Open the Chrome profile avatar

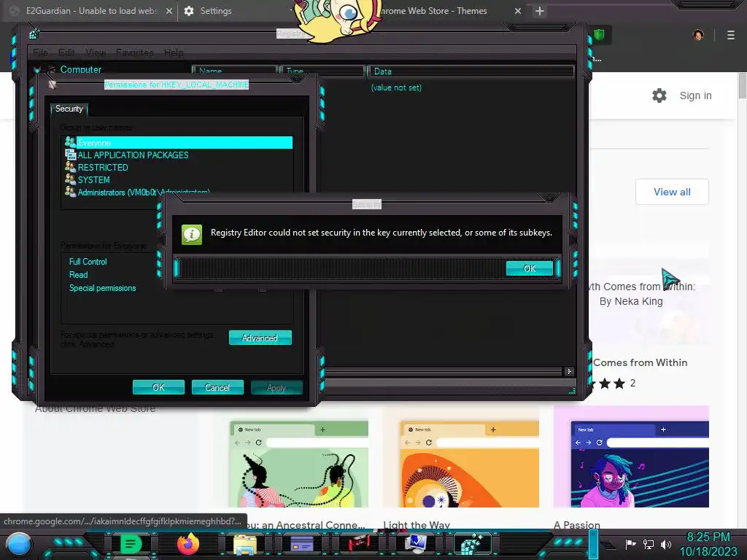[x=698, y=35]
